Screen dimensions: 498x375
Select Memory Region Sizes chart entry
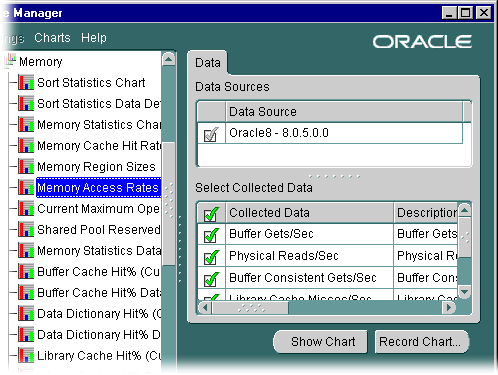pos(96,167)
